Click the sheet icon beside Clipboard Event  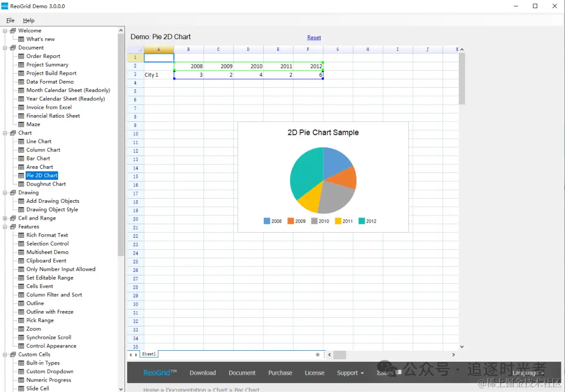pyautogui.click(x=21, y=261)
